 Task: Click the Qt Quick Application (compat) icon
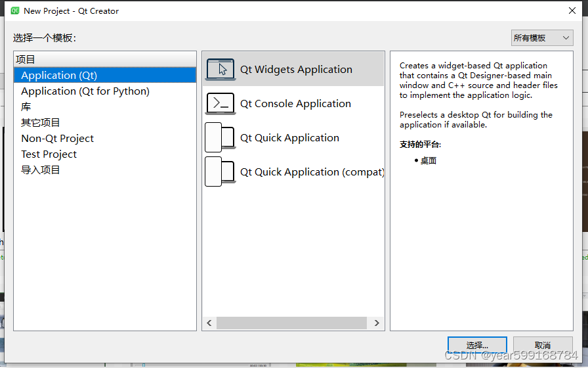(220, 172)
